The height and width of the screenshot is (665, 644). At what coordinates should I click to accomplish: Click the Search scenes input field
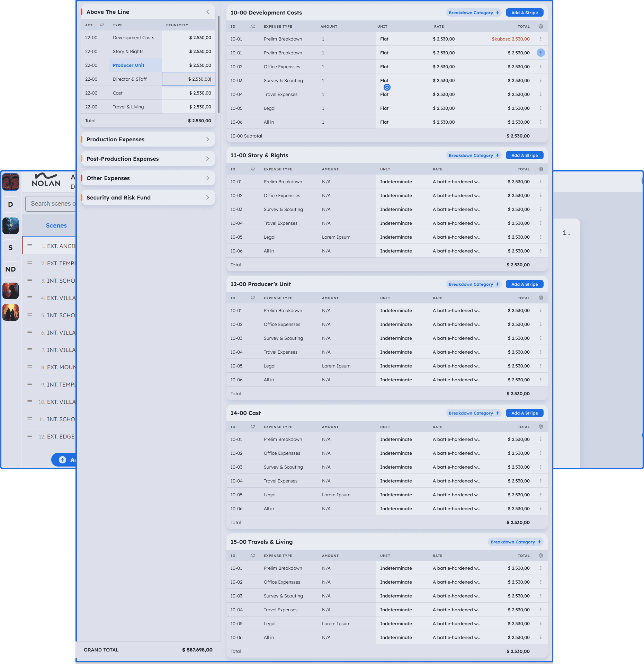[x=52, y=204]
